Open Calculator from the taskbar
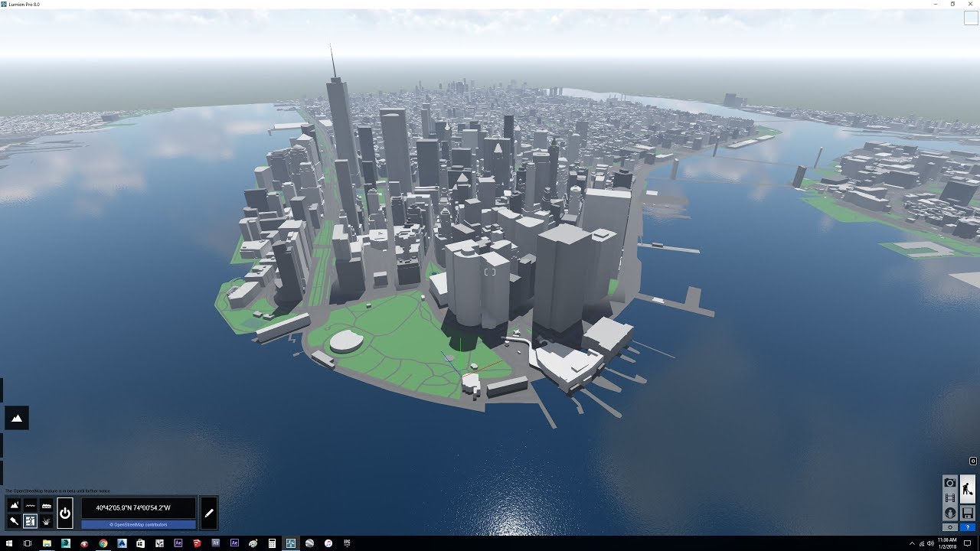980x551 pixels. 272,543
